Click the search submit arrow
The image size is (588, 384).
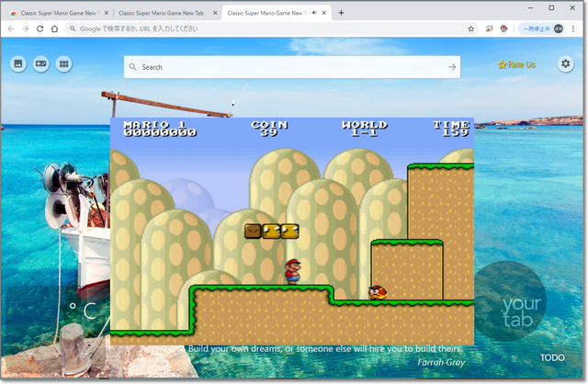click(x=452, y=67)
